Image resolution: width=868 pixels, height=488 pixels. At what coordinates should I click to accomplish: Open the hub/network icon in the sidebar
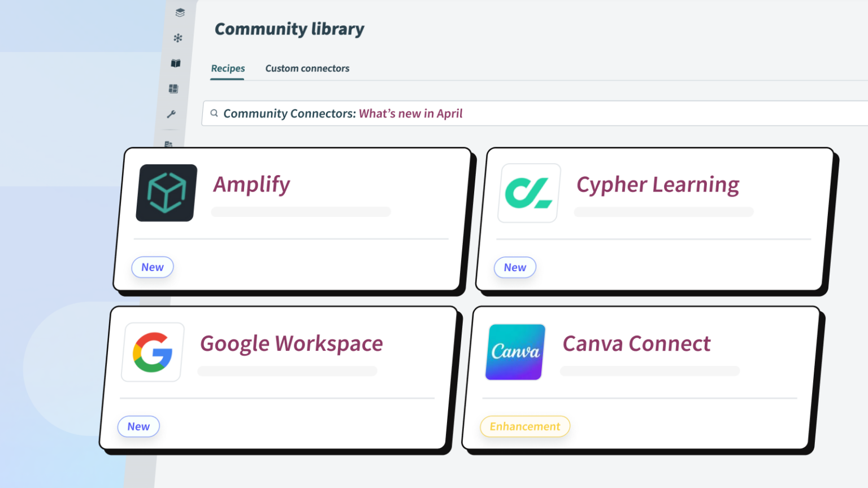click(178, 38)
